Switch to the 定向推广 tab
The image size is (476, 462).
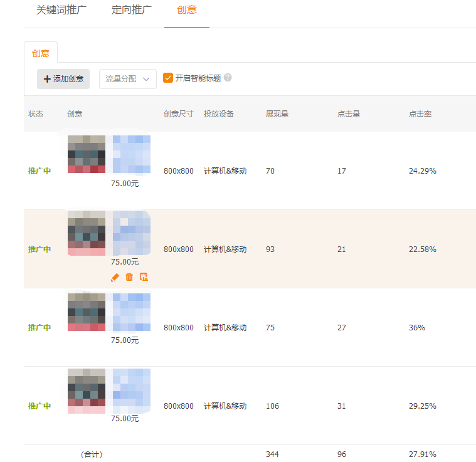coord(131,10)
